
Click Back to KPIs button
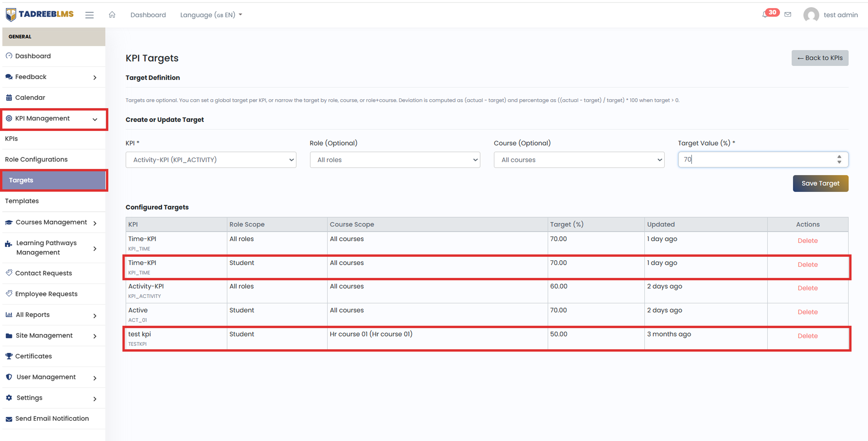point(820,58)
